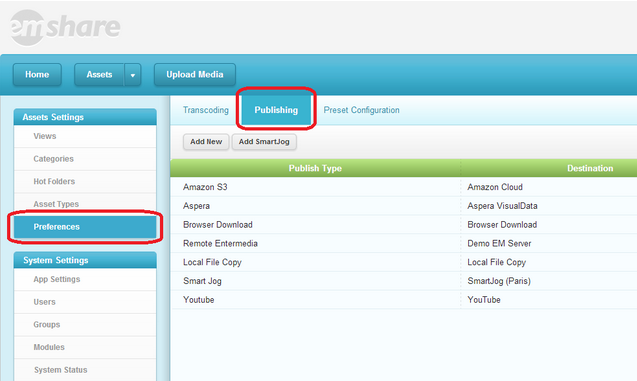Select the Smart Jog publish type row

[x=202, y=281]
